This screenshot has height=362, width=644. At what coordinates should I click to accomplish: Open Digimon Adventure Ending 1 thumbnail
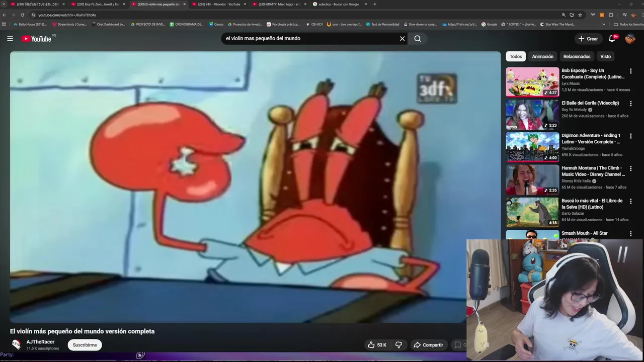click(x=532, y=147)
